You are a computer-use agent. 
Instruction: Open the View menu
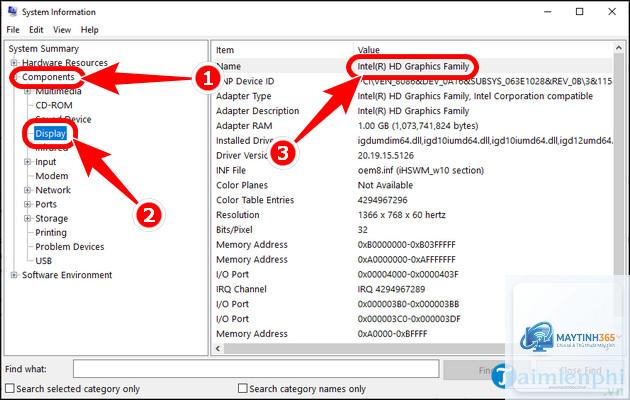pos(62,30)
